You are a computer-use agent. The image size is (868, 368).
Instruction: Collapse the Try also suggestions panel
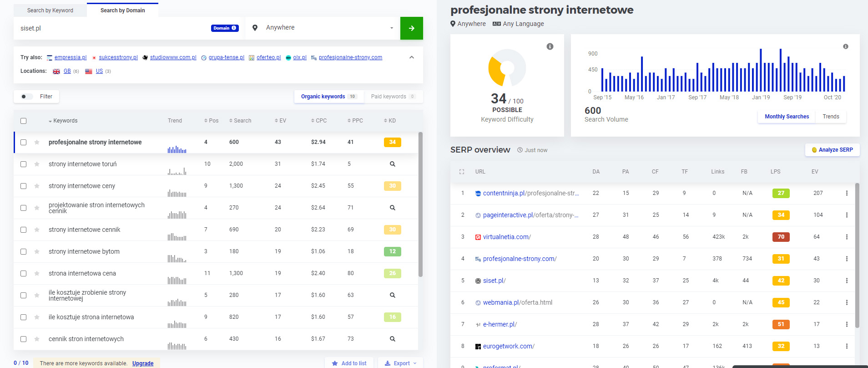point(412,57)
